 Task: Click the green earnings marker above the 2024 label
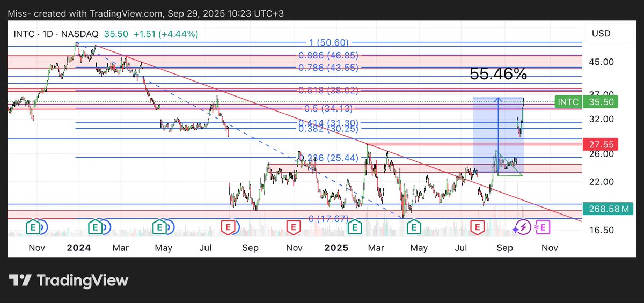coord(96,227)
